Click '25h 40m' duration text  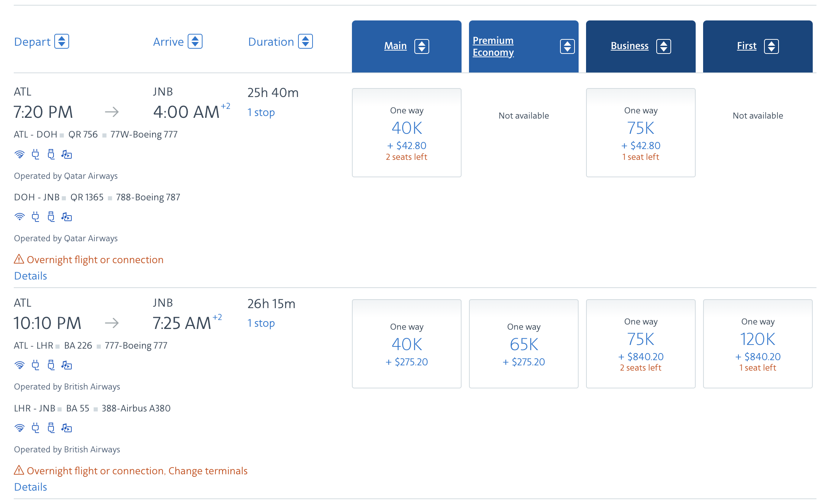tap(273, 93)
